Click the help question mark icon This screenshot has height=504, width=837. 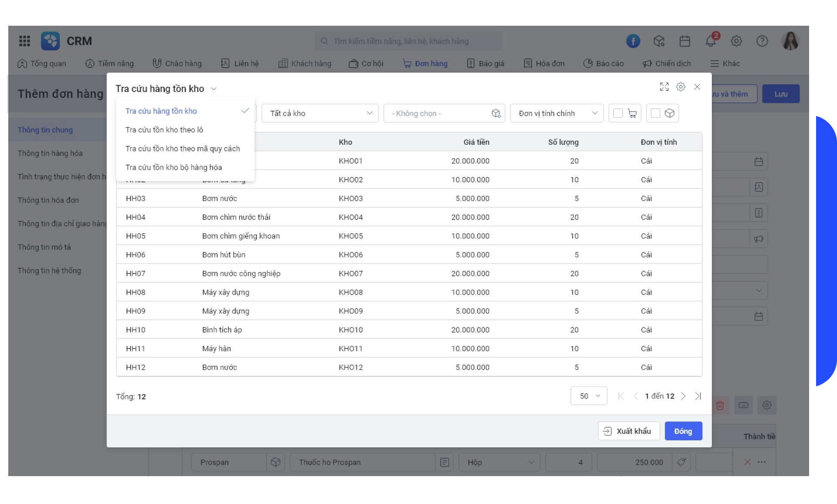click(762, 41)
